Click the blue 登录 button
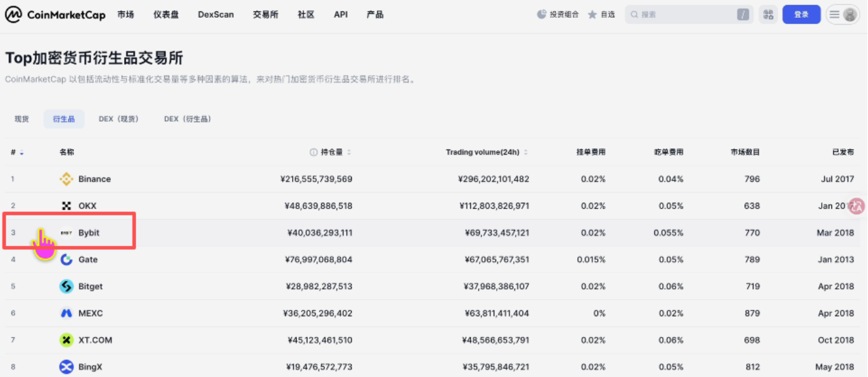This screenshot has width=868, height=377. pyautogui.click(x=801, y=15)
